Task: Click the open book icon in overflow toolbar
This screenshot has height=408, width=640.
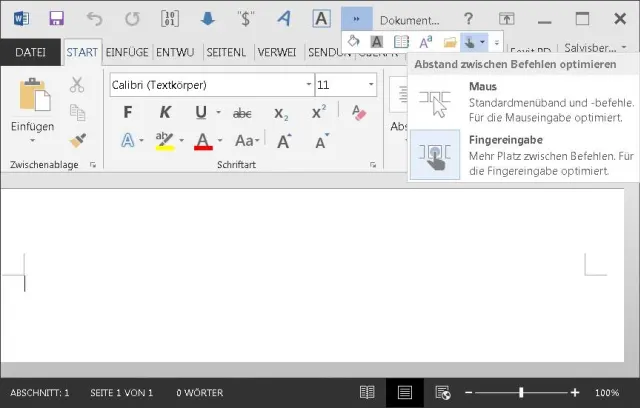Action: pos(401,42)
